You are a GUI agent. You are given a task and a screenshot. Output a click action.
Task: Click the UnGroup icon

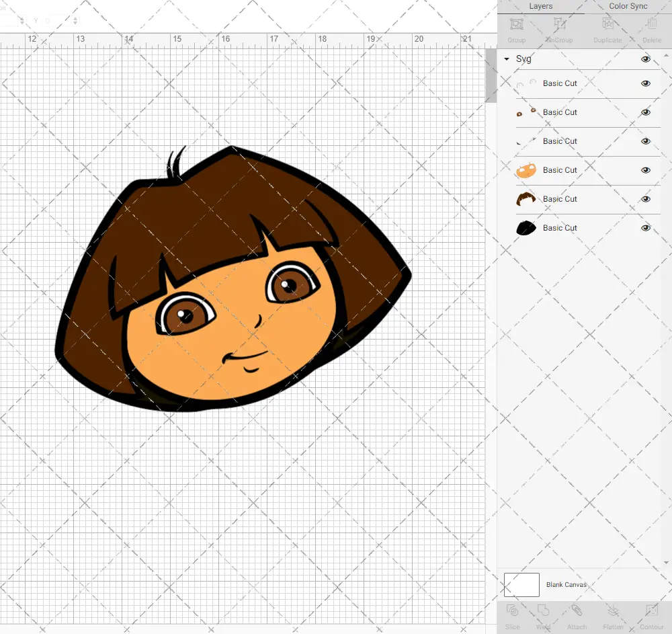[559, 25]
